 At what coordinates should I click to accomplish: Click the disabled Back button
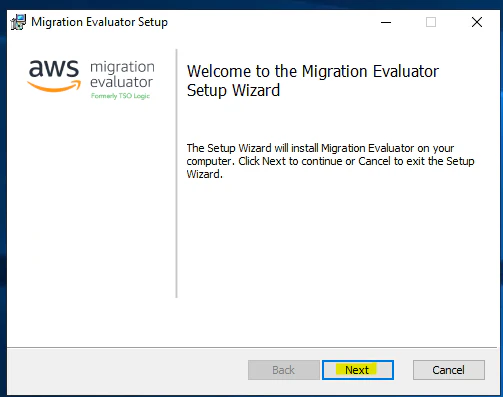tap(284, 370)
